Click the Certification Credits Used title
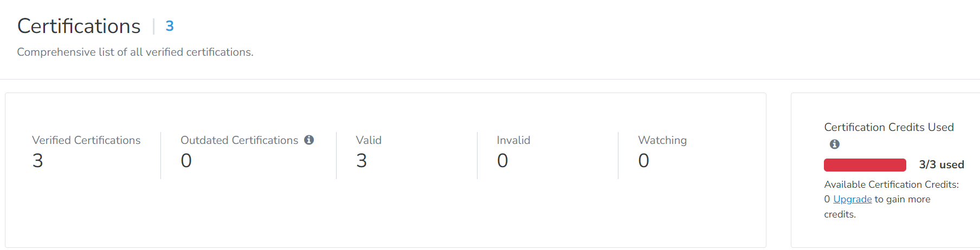This screenshot has height=250, width=980. [x=888, y=127]
